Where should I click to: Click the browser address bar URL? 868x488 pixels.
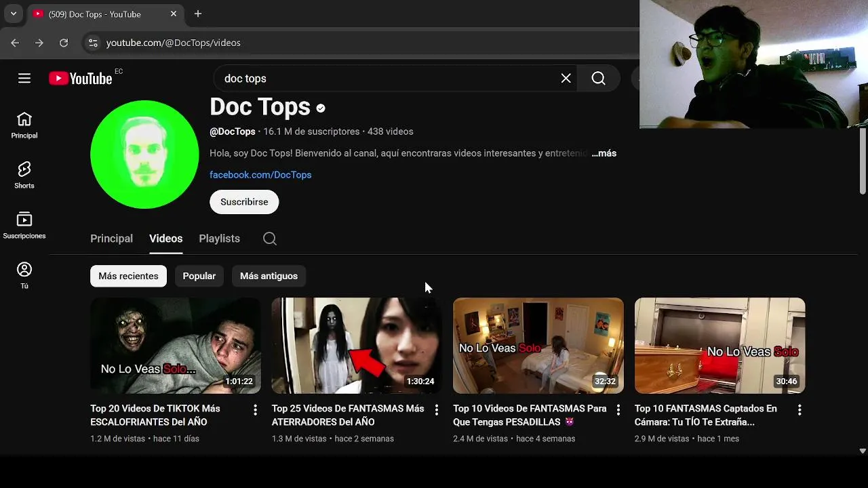tap(174, 43)
